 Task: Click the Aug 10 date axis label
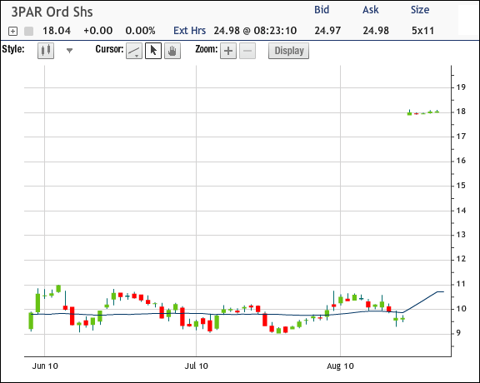point(340,366)
